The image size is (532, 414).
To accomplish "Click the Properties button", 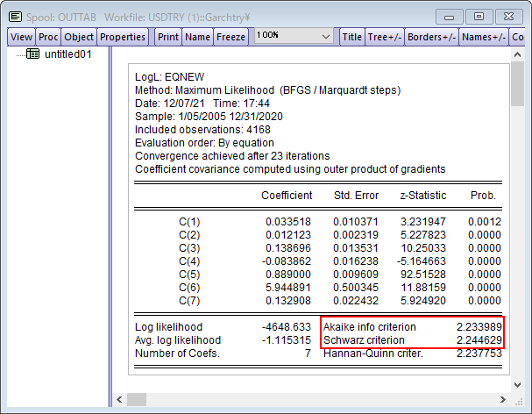I will click(x=123, y=37).
